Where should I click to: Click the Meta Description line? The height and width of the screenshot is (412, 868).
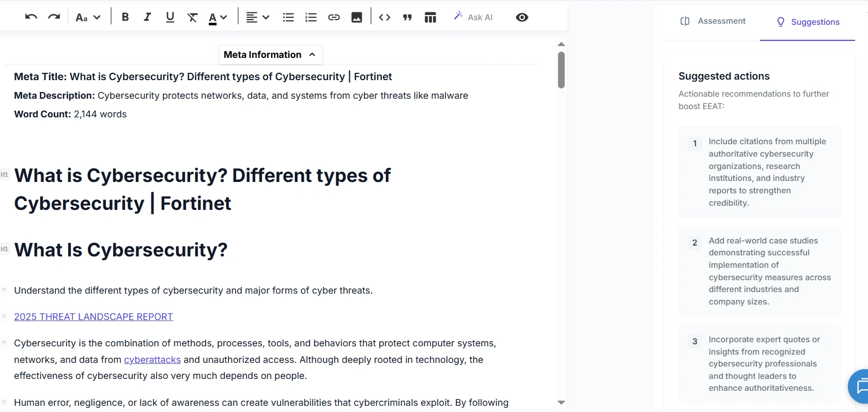pyautogui.click(x=241, y=96)
